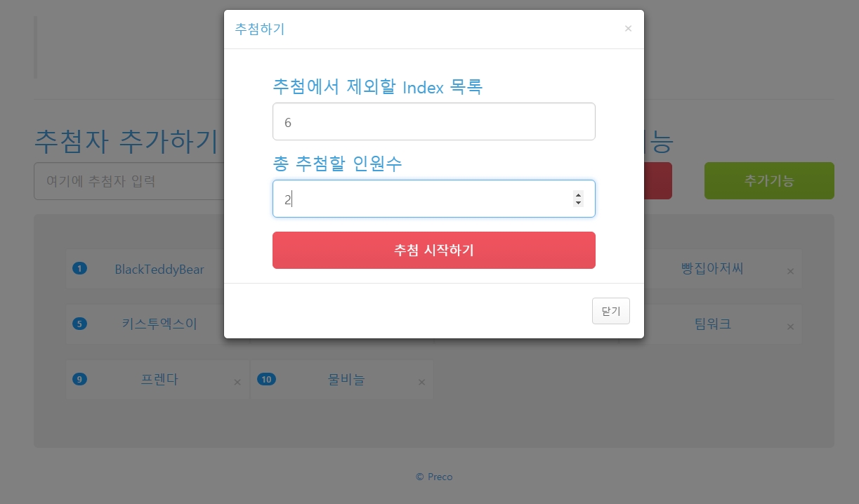The height and width of the screenshot is (504, 859).
Task: Click the 여기에 추첨자 입력 text box
Action: coord(129,181)
